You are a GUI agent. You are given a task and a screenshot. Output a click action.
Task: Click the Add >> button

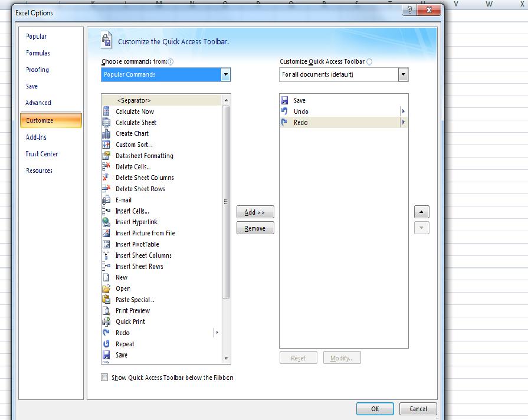tap(255, 212)
